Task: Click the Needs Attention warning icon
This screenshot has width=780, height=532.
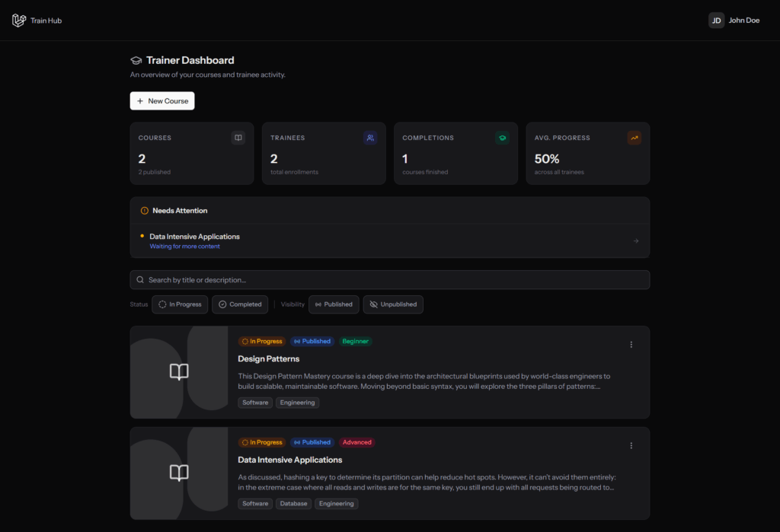Action: coord(144,211)
